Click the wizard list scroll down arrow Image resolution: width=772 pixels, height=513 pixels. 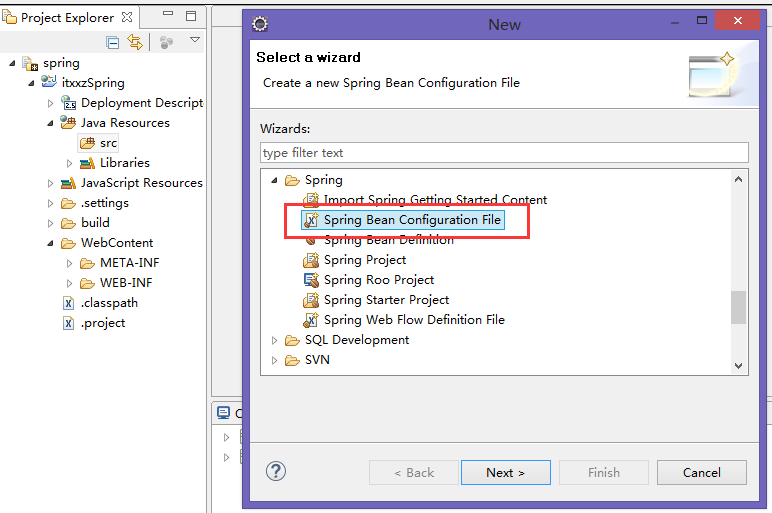pos(738,366)
